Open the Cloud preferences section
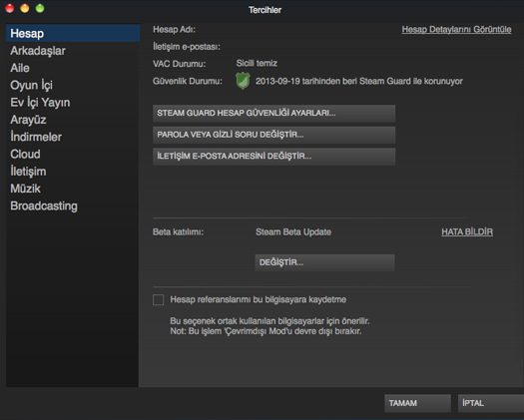Viewport: 524px width, 420px height. click(25, 154)
